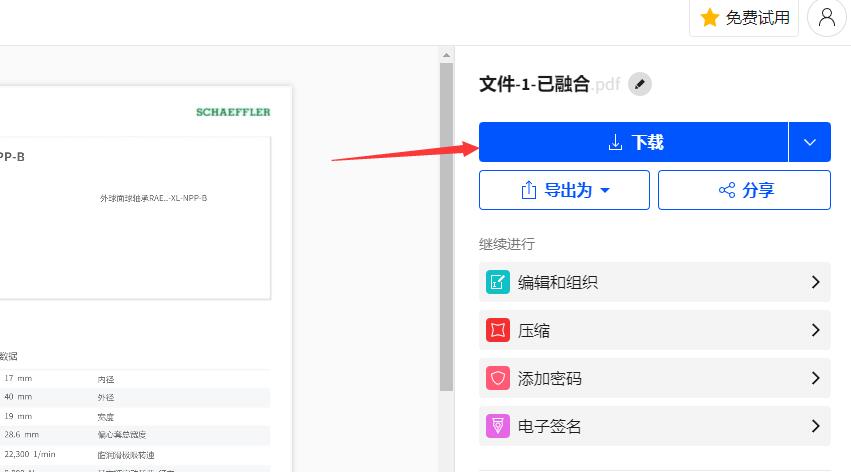The image size is (851, 472).
Task: Open the download options dropdown arrow
Action: (x=810, y=142)
